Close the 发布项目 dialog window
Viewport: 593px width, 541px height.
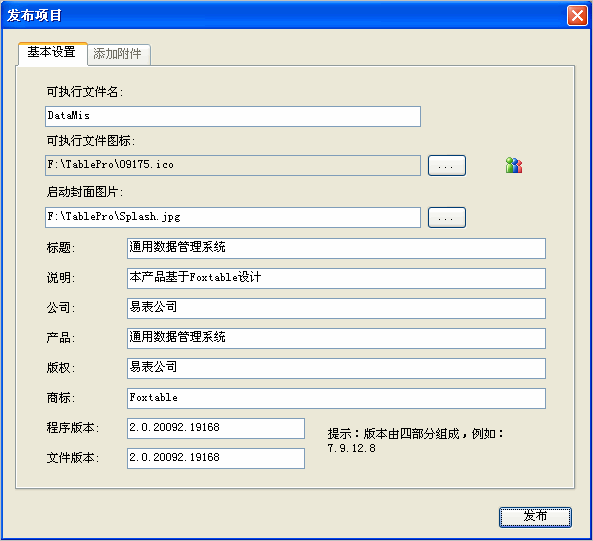coord(577,16)
